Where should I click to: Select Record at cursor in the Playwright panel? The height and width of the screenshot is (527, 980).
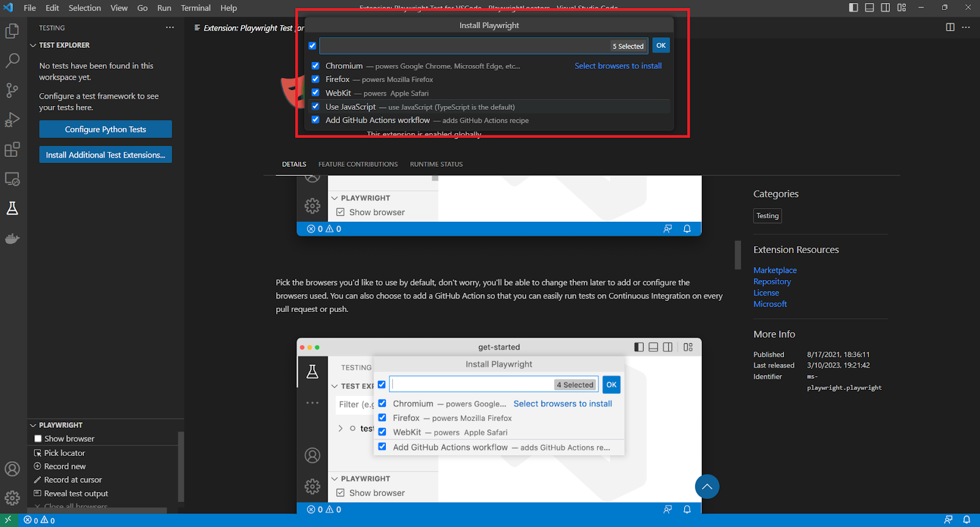point(73,480)
